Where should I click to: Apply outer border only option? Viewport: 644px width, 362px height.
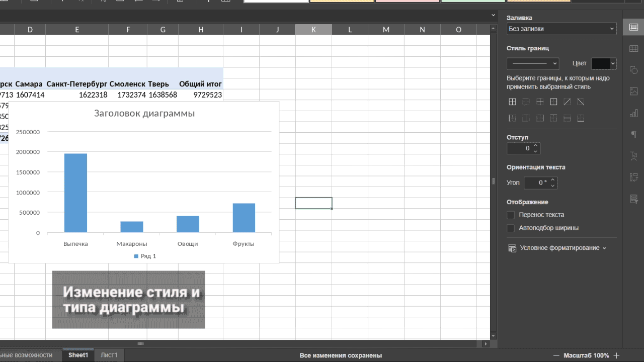tap(553, 102)
